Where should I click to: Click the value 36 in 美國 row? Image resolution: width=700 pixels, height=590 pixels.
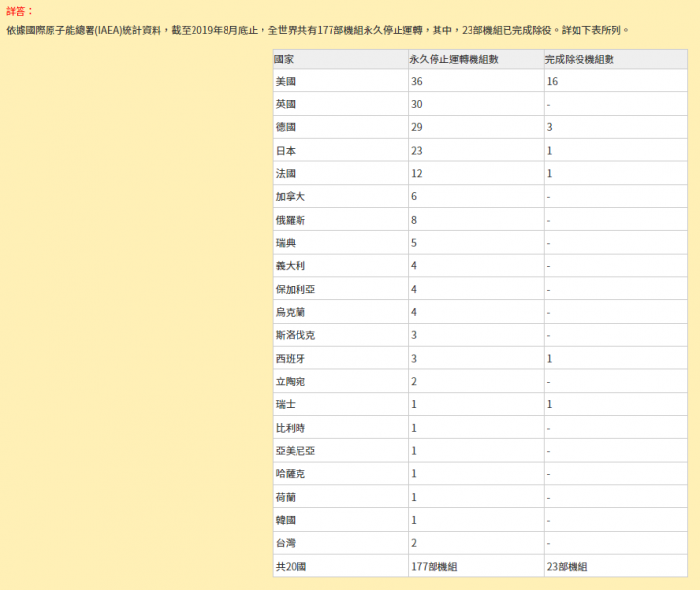click(417, 82)
